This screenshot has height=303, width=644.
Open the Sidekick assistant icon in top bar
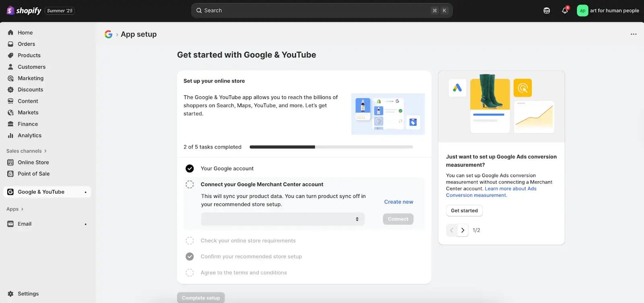[x=547, y=10]
